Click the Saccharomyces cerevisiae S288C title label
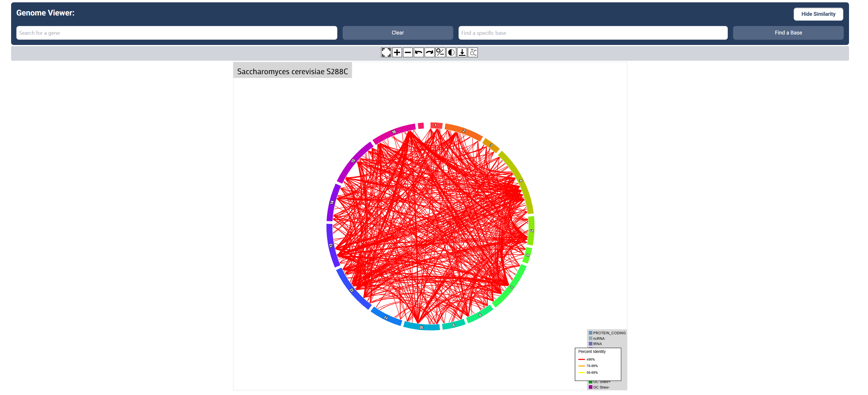This screenshot has height=395, width=868. click(292, 71)
